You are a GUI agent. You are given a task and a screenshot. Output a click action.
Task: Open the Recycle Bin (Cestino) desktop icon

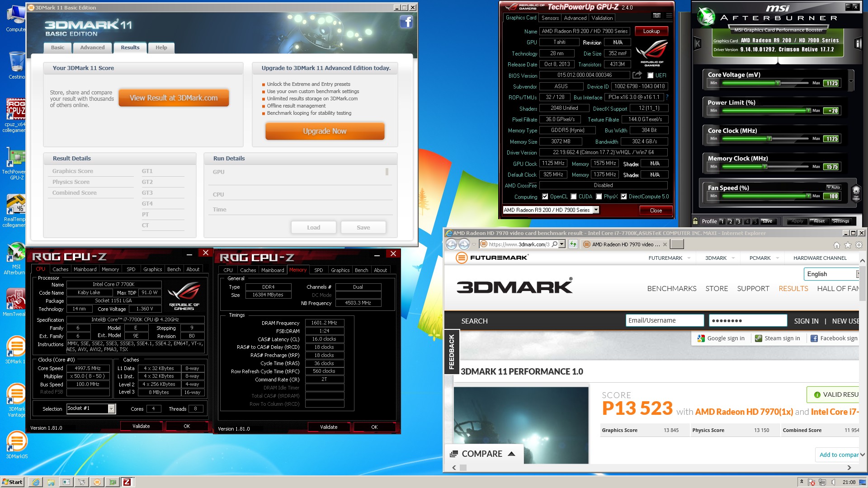[x=16, y=65]
